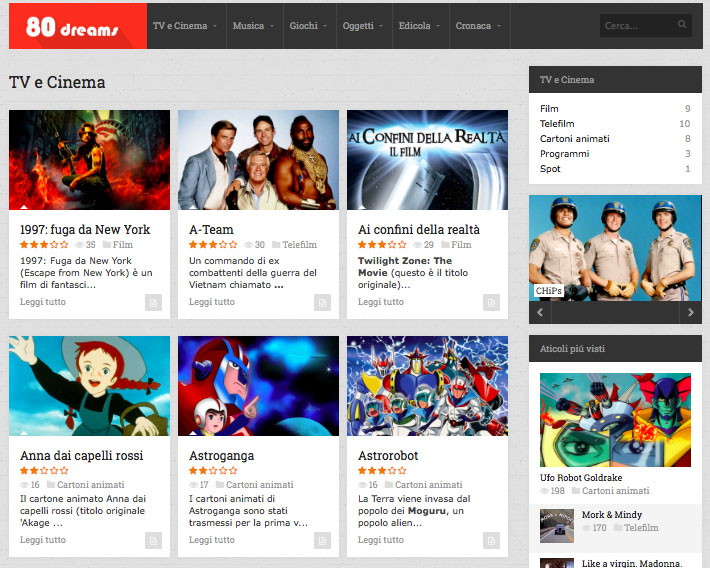The image size is (710, 568).
Task: Open the Astrorobot article title
Action: [x=388, y=456]
